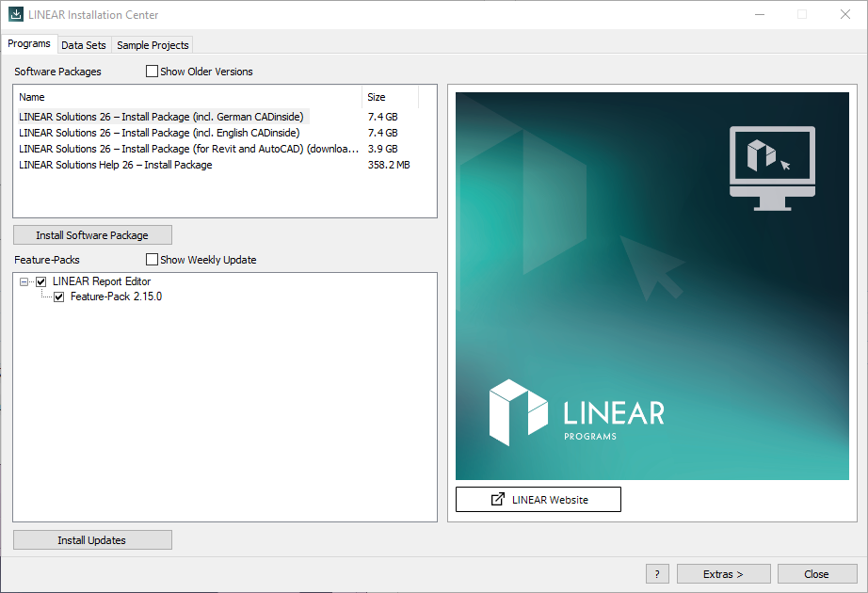Screen dimensions: 868x593
Task: Click the ? help button
Action: tap(657, 574)
